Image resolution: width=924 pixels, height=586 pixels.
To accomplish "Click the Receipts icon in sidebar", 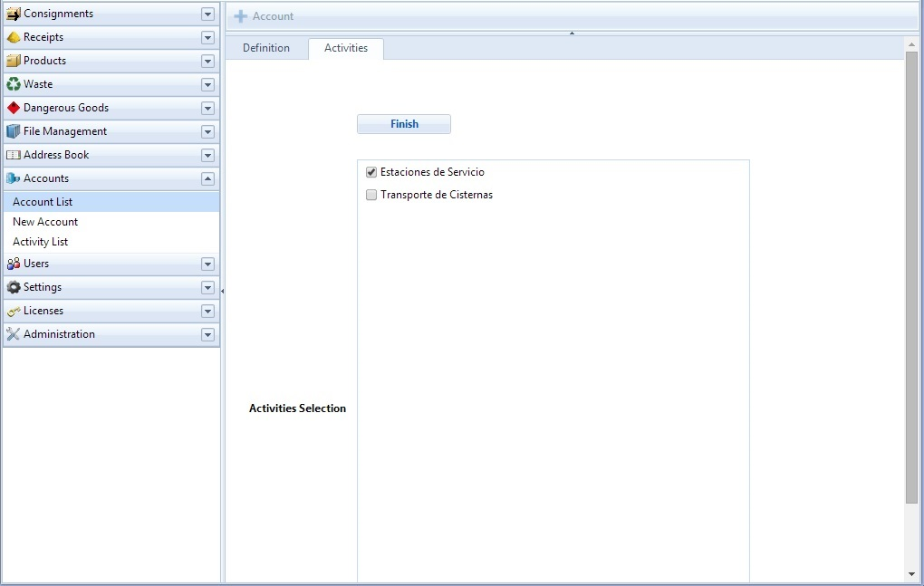I will [x=13, y=37].
